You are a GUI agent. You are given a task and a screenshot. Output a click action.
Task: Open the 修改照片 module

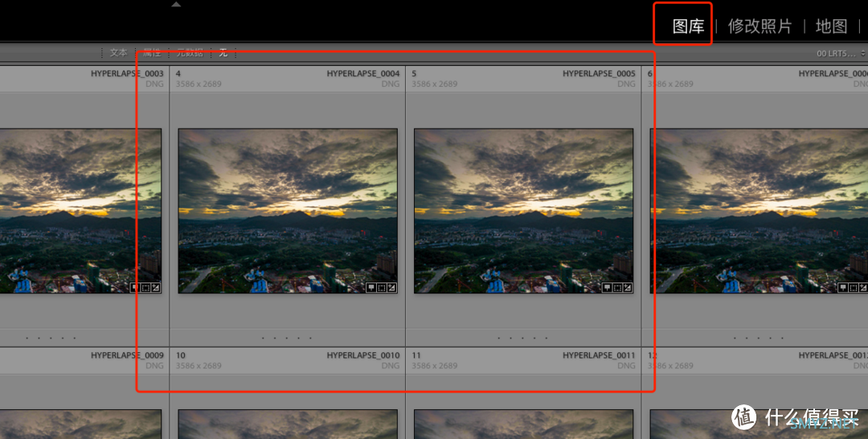point(759,26)
